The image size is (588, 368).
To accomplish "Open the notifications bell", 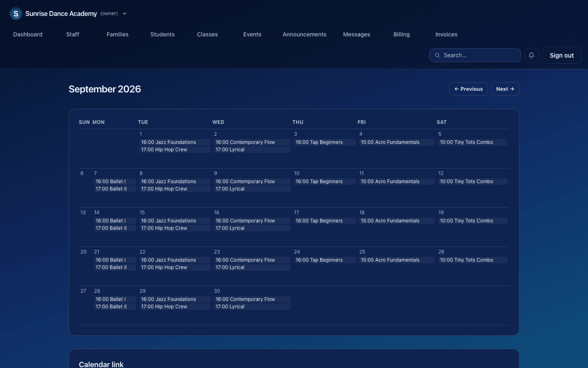I will tap(531, 55).
